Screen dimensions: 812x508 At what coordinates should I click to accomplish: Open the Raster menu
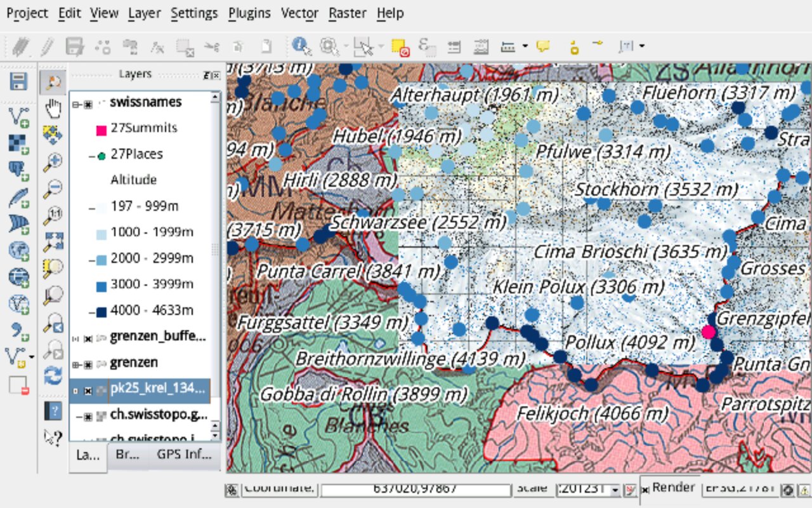click(347, 13)
